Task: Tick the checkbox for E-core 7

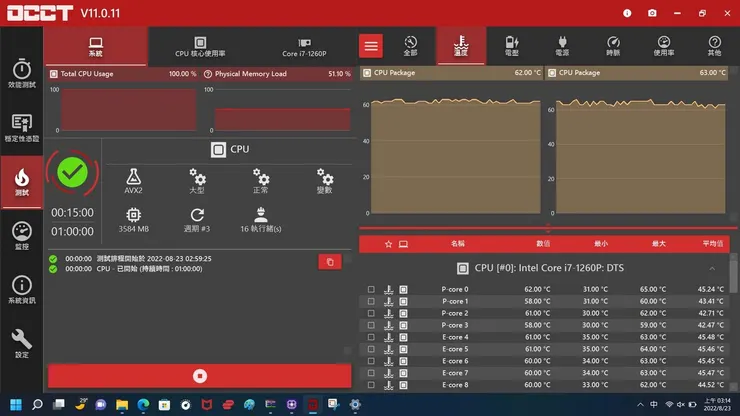Action: pyautogui.click(x=371, y=373)
